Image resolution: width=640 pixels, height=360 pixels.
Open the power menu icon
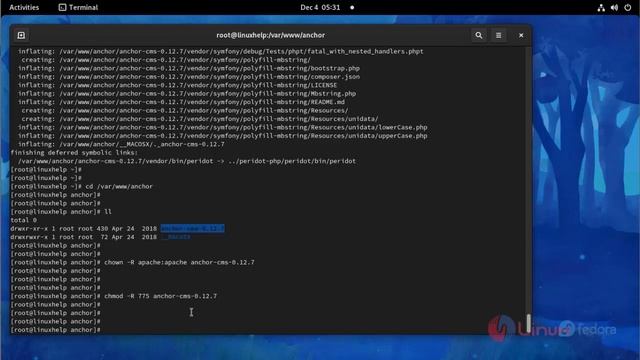tap(628, 7)
